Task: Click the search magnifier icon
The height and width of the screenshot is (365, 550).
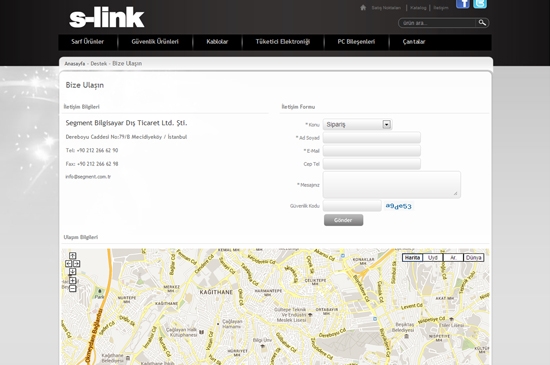Action: [x=482, y=23]
